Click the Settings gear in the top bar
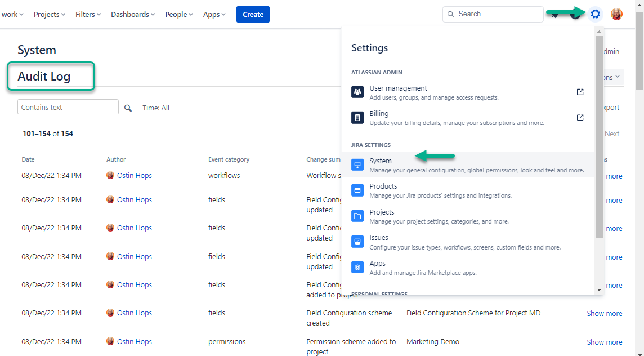The image size is (644, 356). (x=595, y=14)
